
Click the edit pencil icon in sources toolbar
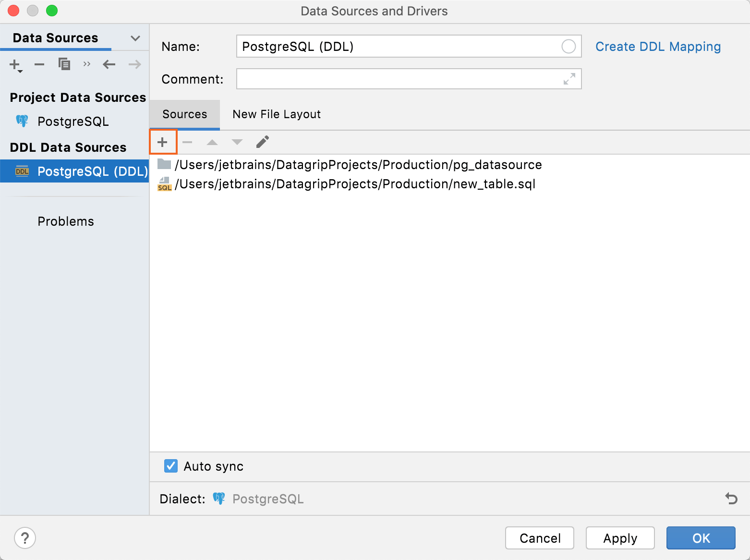(263, 142)
